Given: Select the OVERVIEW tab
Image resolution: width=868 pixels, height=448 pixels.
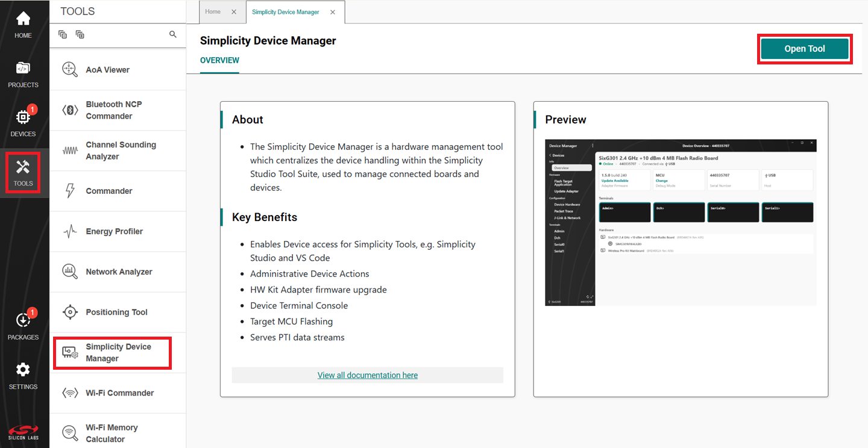Looking at the screenshot, I should [x=219, y=60].
